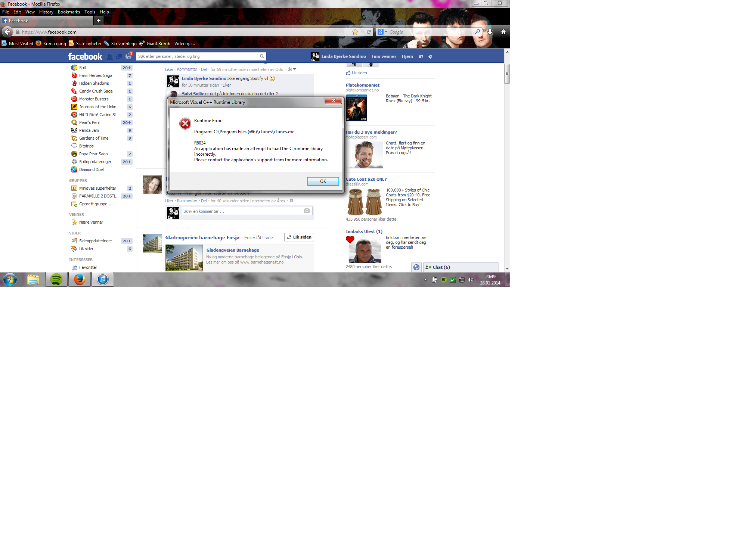747x560 pixels.
Task: Go to the Firefox home page icon
Action: [503, 32]
